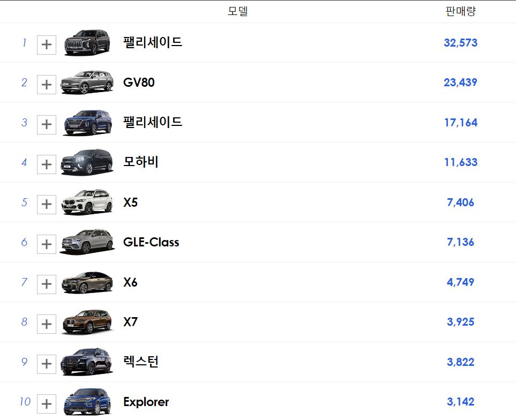This screenshot has width=516, height=420.
Task: Click rank number 1 in the list
Action: click(x=24, y=42)
